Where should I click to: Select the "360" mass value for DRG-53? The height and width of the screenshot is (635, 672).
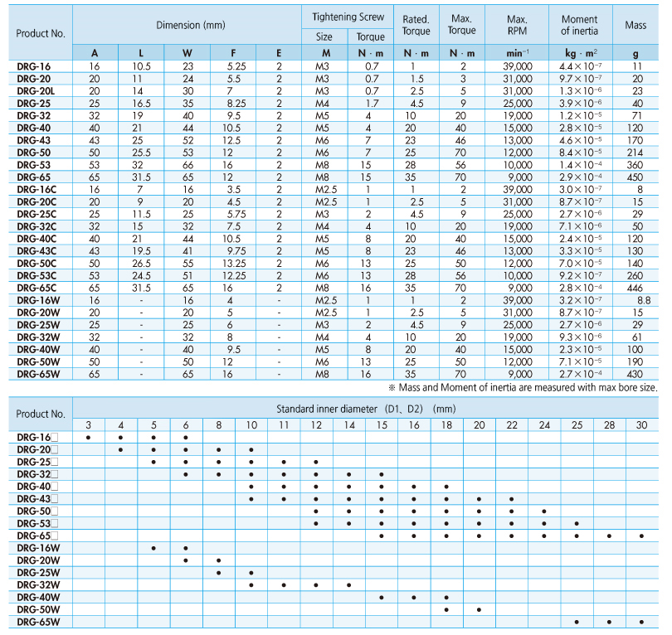(635, 165)
